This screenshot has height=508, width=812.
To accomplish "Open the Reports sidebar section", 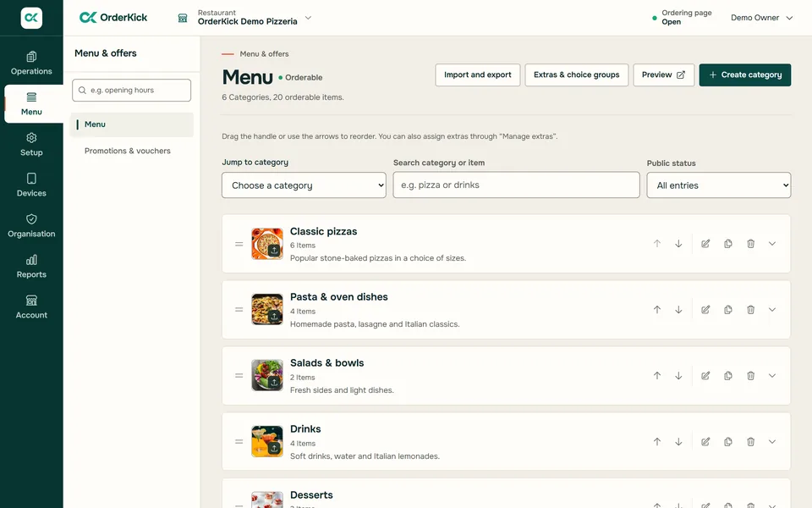I will tap(31, 267).
